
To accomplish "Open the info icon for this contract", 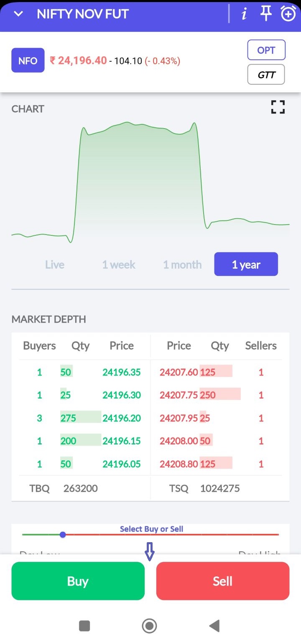I will [x=244, y=14].
